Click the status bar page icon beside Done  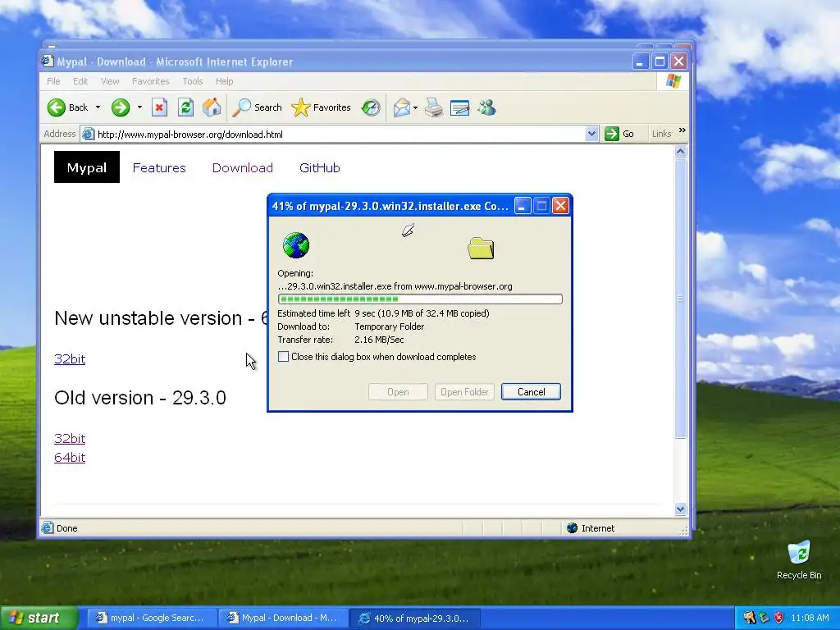[47, 527]
